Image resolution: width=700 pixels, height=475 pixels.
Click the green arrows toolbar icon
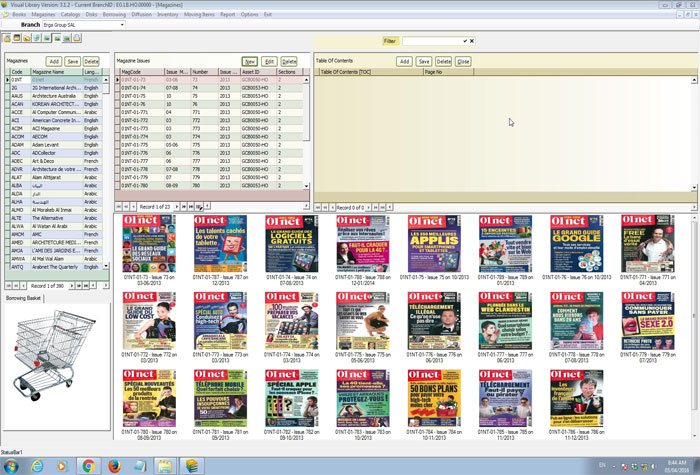click(x=37, y=38)
